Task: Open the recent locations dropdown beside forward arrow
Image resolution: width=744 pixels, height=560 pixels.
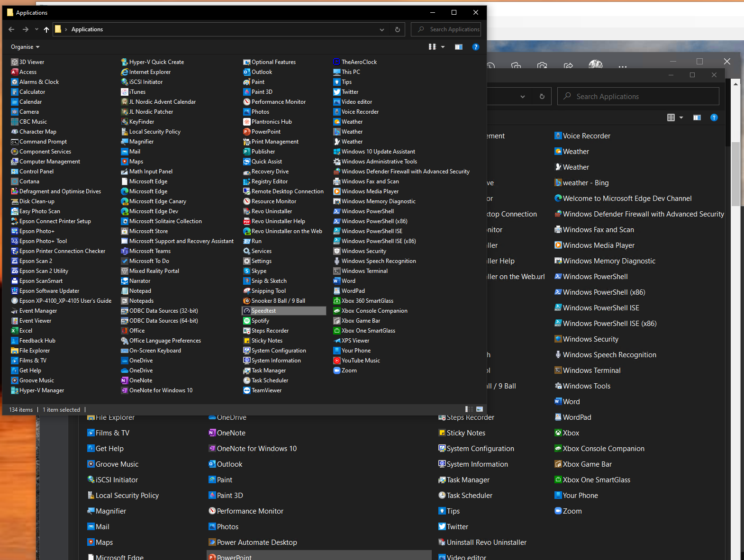Action: (x=36, y=29)
